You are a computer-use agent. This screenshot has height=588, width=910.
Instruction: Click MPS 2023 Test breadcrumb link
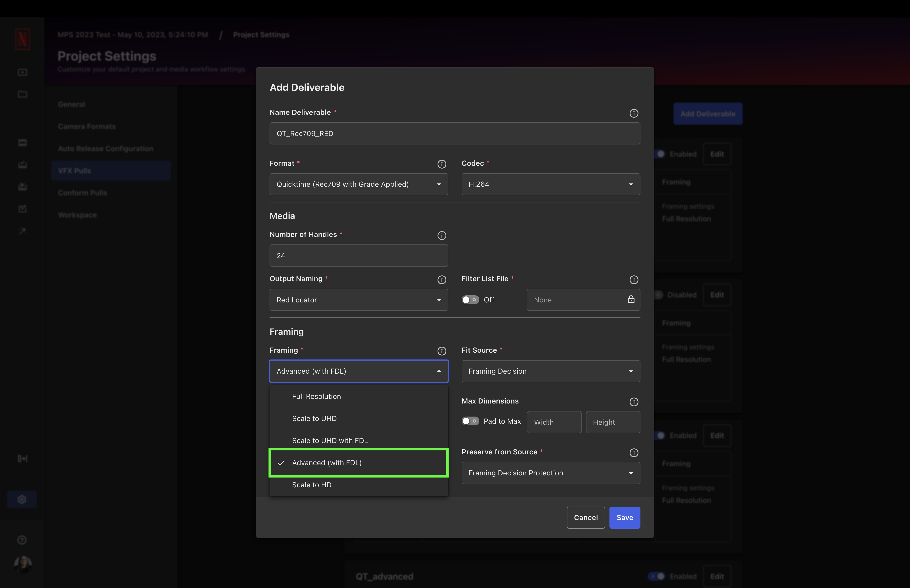[x=133, y=35]
